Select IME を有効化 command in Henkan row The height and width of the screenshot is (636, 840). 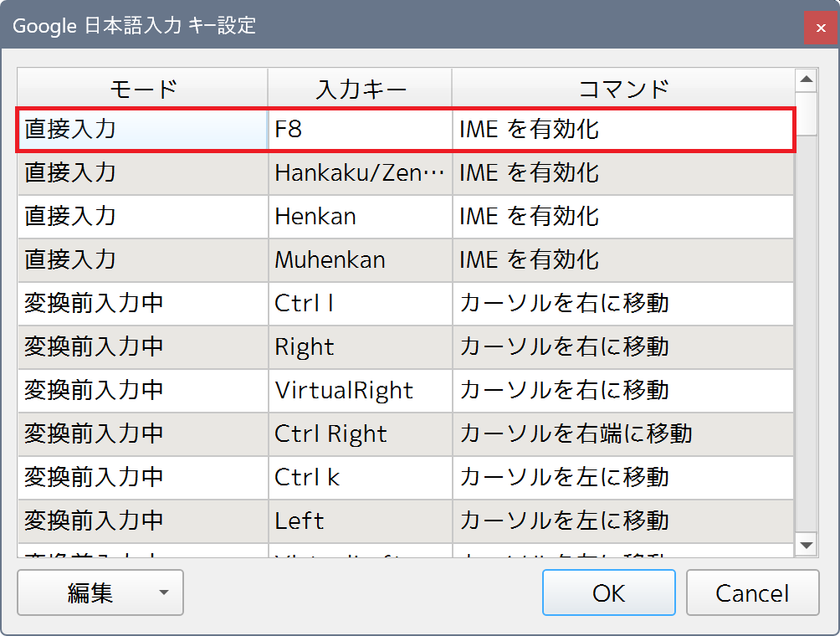pos(623,217)
